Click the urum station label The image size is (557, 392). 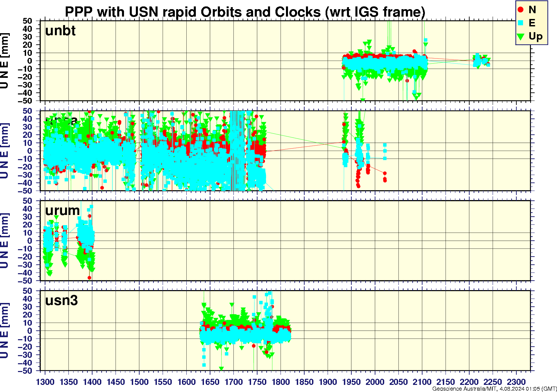tap(62, 210)
